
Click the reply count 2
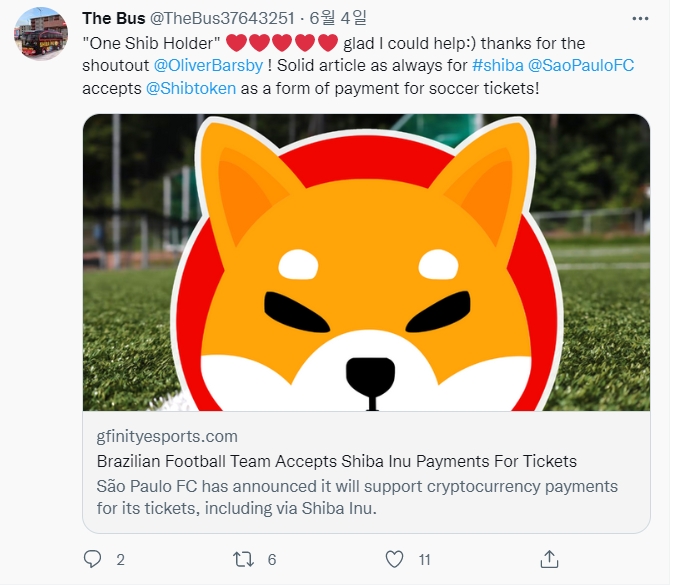pyautogui.click(x=120, y=559)
